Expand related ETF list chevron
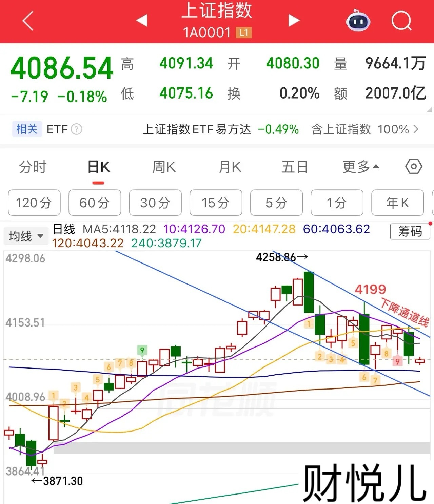 point(416,129)
